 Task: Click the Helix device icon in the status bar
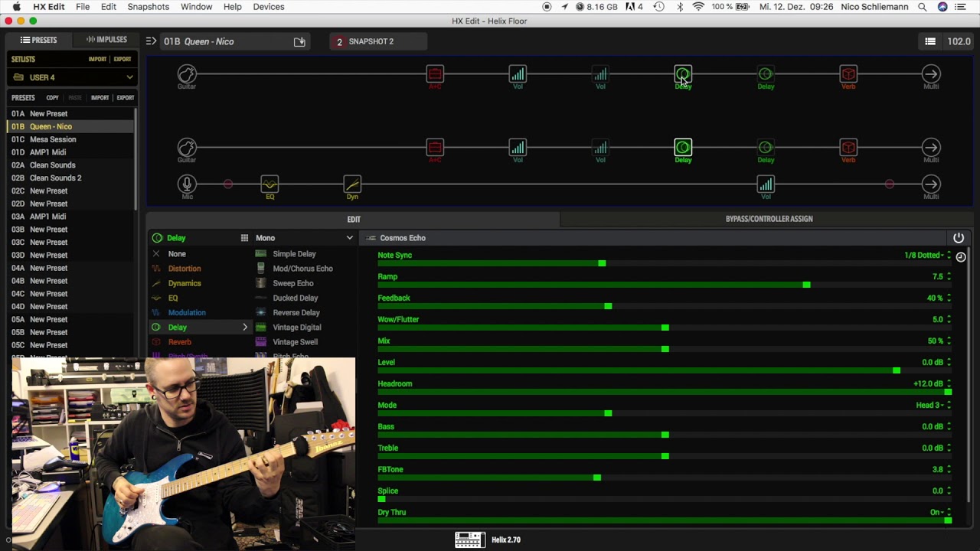pos(469,540)
